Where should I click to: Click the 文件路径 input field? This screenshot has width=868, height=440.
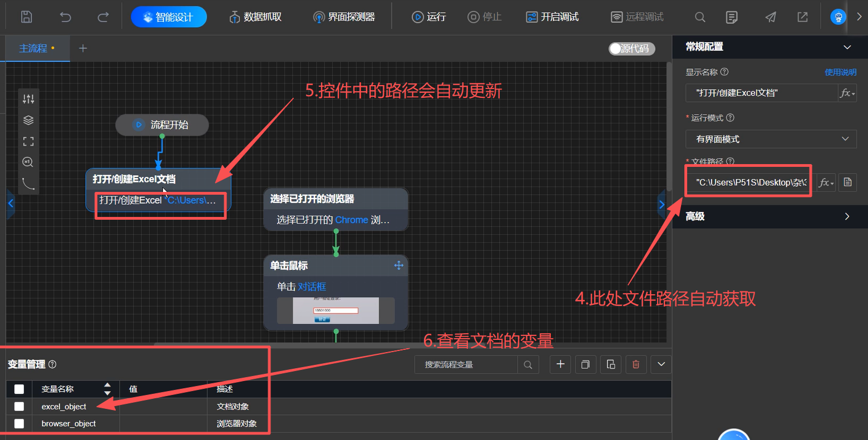click(751, 182)
